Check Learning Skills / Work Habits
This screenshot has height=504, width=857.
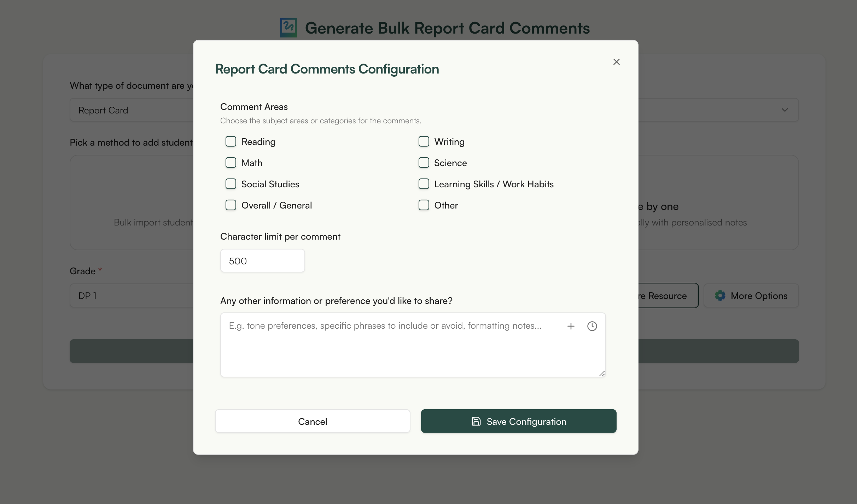click(424, 184)
